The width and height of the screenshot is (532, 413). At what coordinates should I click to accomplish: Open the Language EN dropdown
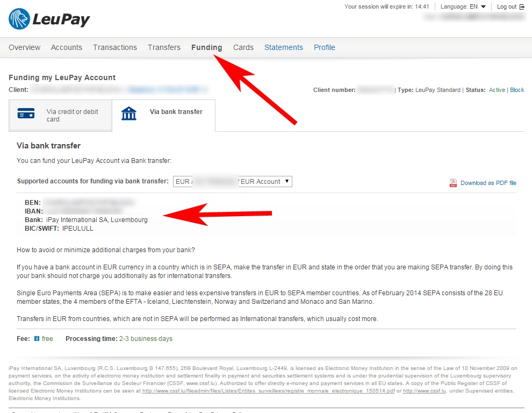point(463,6)
